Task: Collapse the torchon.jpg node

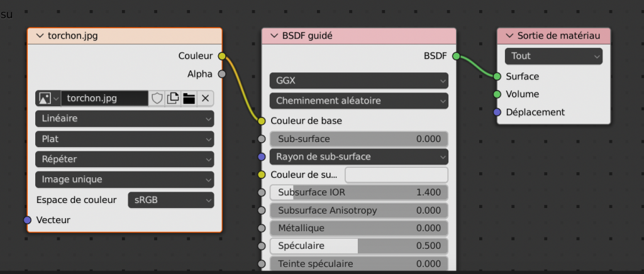Action: pyautogui.click(x=40, y=36)
